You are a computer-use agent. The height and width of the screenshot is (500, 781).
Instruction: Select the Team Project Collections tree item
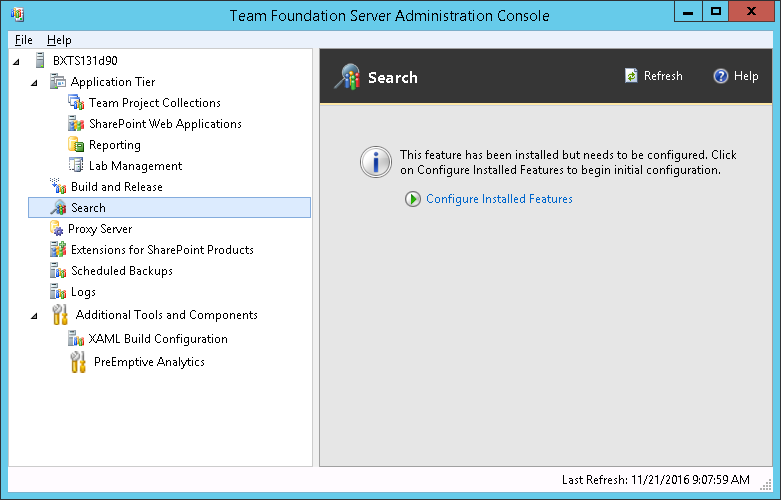pos(154,103)
